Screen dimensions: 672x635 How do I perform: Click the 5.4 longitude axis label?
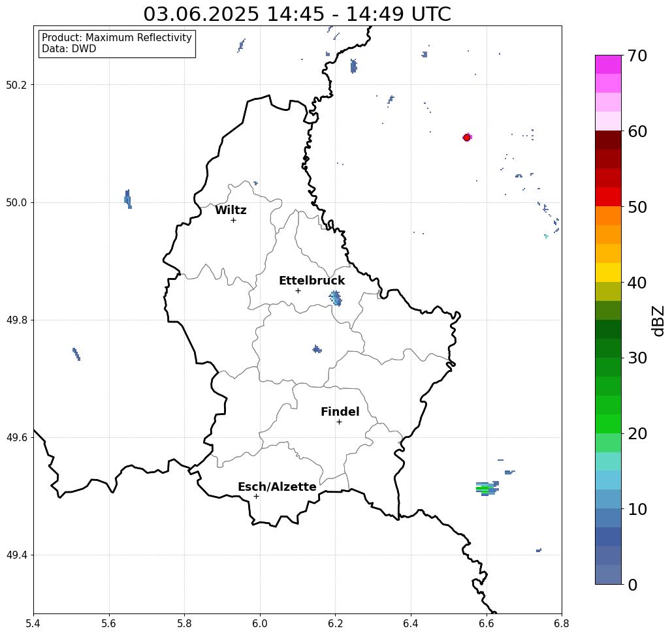[33, 623]
